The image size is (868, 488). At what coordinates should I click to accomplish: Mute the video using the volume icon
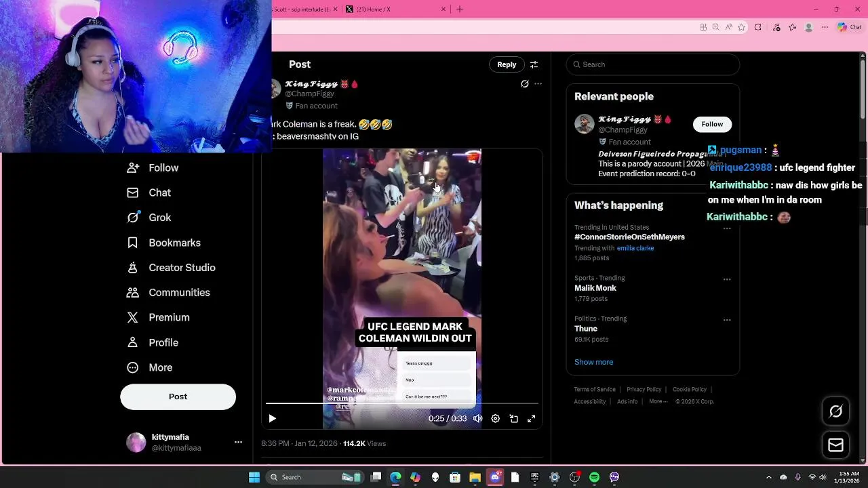tap(477, 419)
